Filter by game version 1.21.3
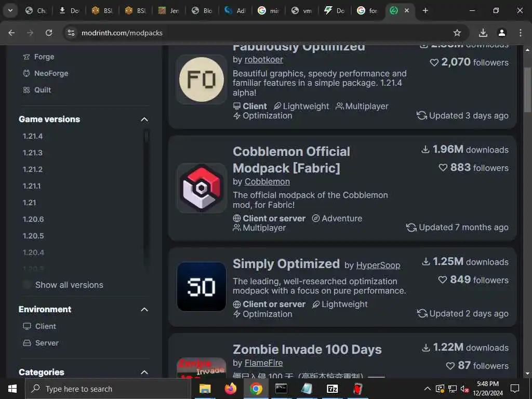Viewport: 532px width, 399px height. tap(33, 153)
